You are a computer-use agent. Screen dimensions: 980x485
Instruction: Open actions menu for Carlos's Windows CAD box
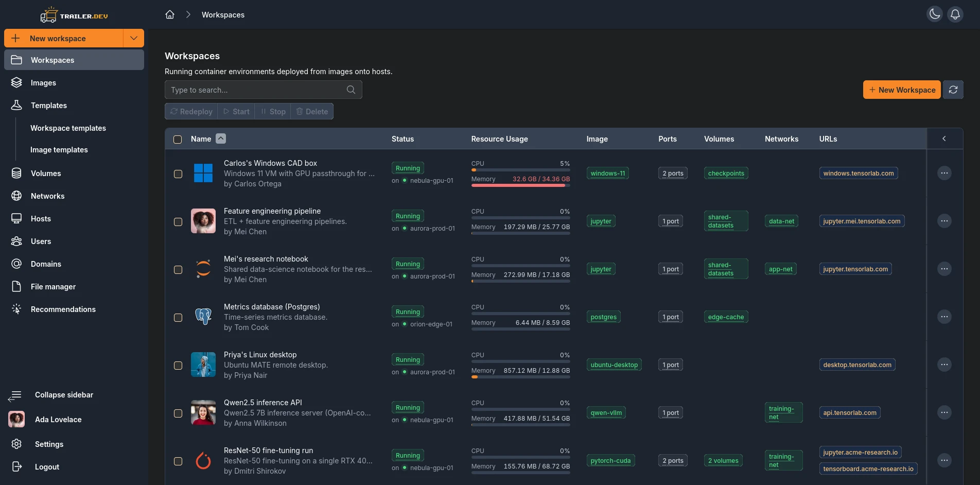tap(944, 173)
